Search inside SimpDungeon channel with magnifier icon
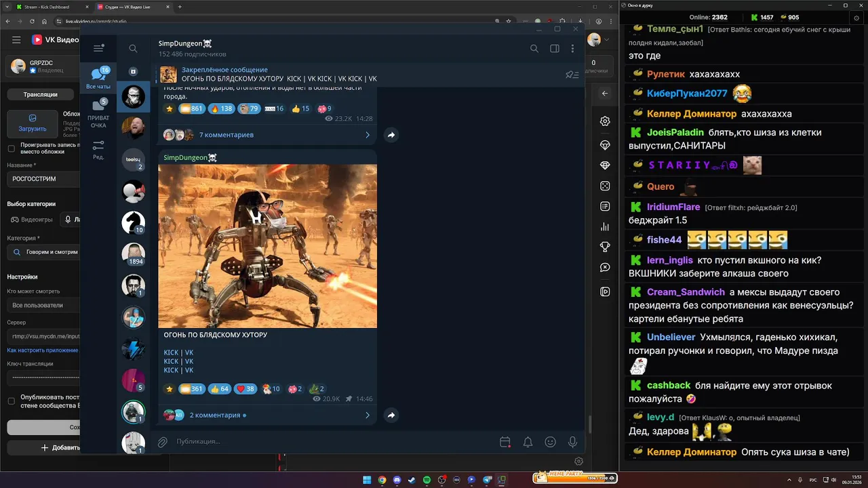The width and height of the screenshot is (868, 488). click(x=534, y=48)
